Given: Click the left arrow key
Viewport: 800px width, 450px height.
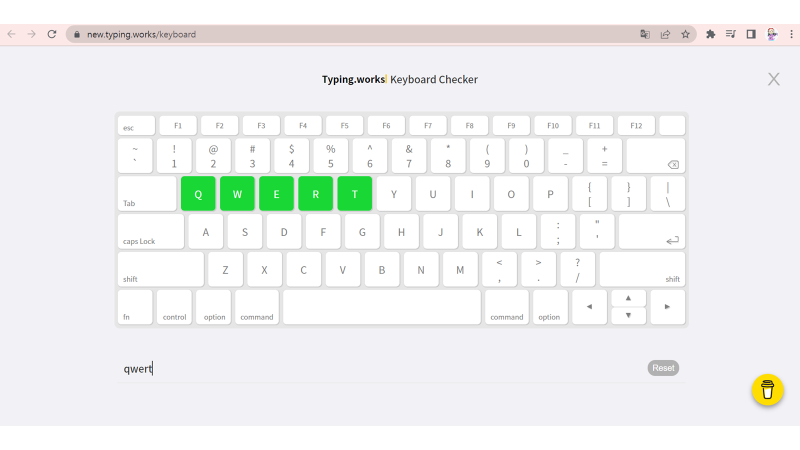Looking at the screenshot, I should (589, 307).
